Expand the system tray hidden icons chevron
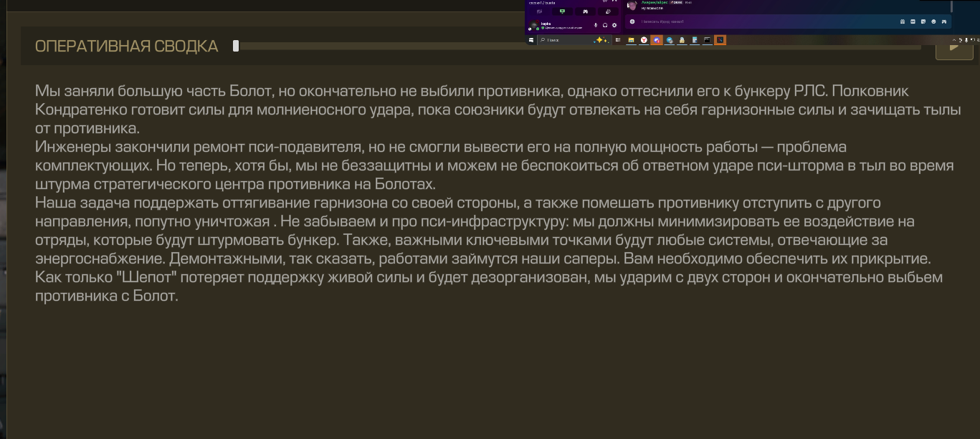 (x=954, y=40)
